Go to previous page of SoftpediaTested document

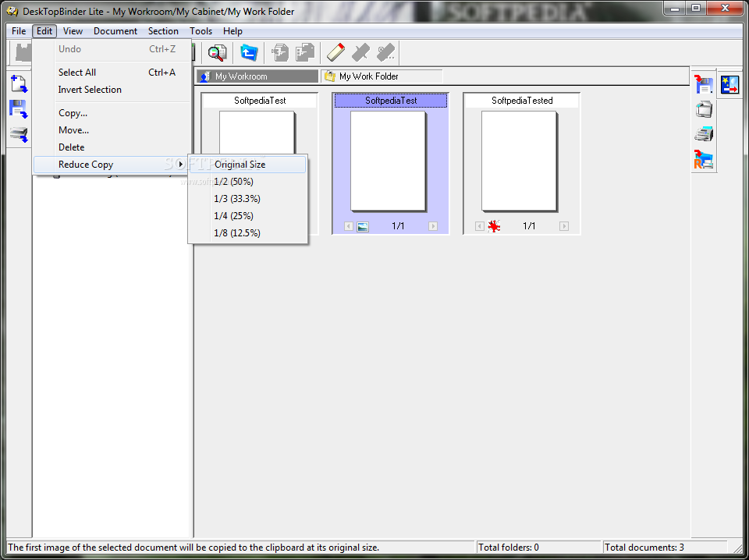[x=480, y=226]
